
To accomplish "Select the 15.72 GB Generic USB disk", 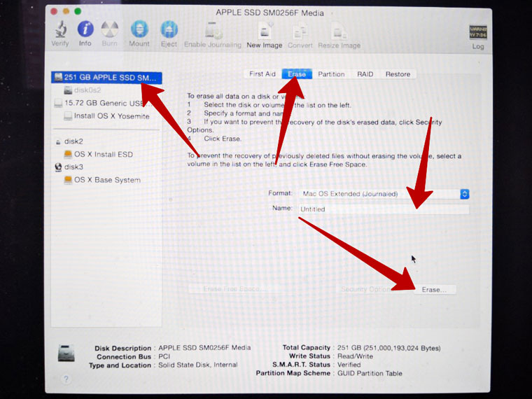I will 104,103.
